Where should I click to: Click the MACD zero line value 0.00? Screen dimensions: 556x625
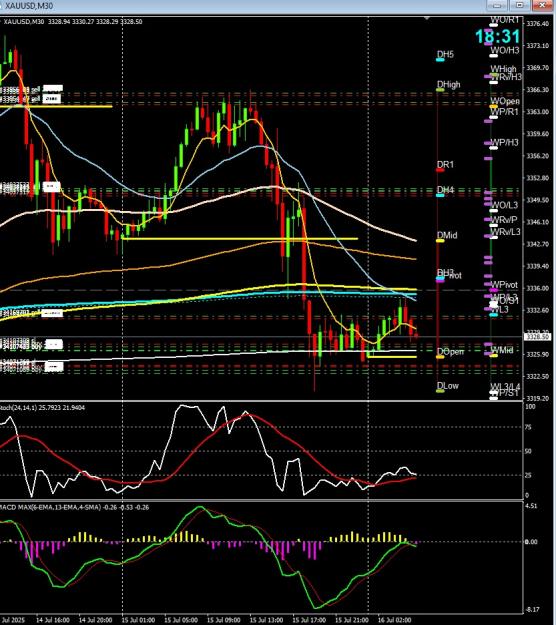click(532, 542)
